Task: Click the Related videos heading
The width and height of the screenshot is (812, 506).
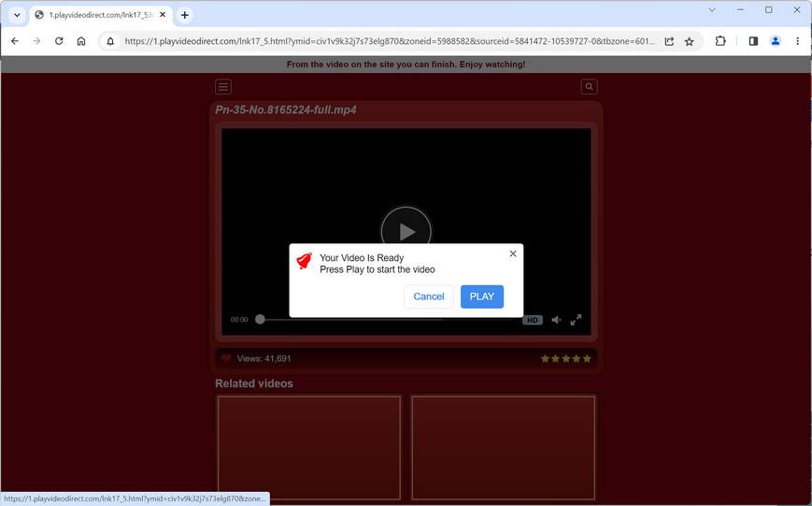Action: 254,383
